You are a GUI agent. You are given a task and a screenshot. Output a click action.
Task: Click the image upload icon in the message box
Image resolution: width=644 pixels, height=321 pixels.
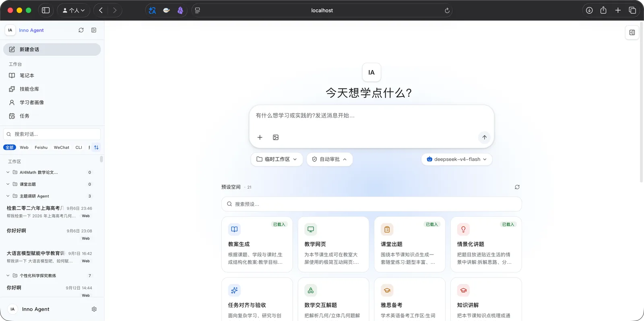(x=276, y=137)
